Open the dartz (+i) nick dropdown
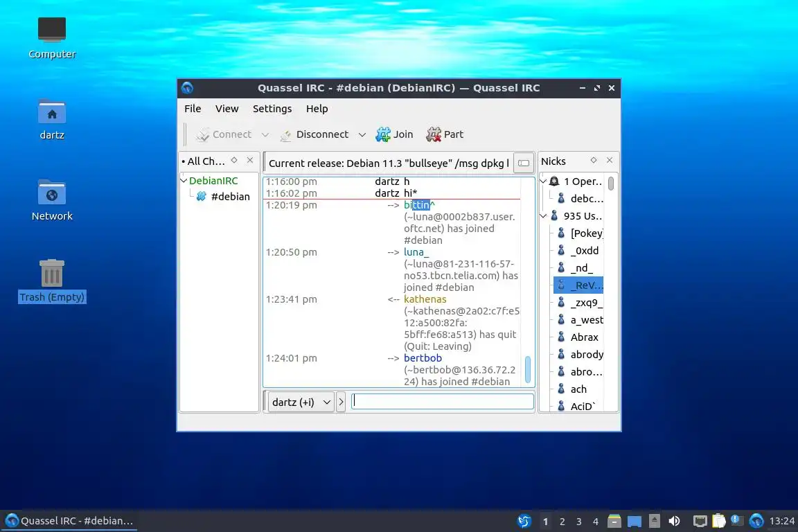 point(301,402)
